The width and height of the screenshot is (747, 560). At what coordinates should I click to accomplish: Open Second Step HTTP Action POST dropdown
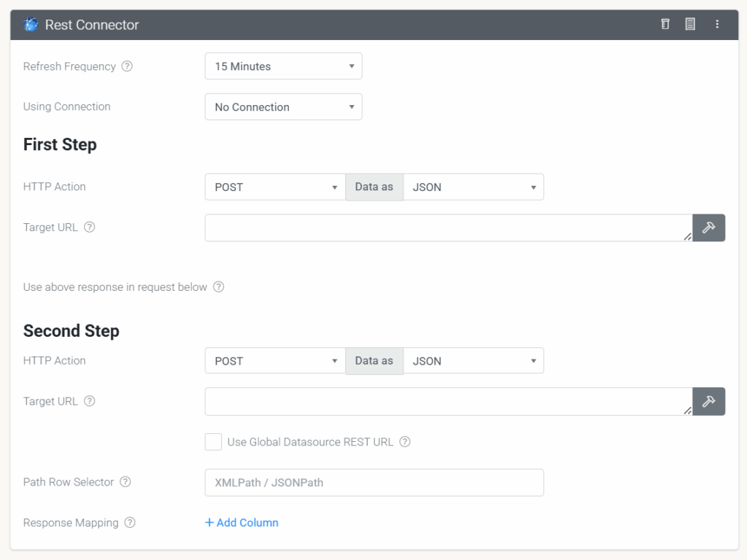click(x=275, y=361)
